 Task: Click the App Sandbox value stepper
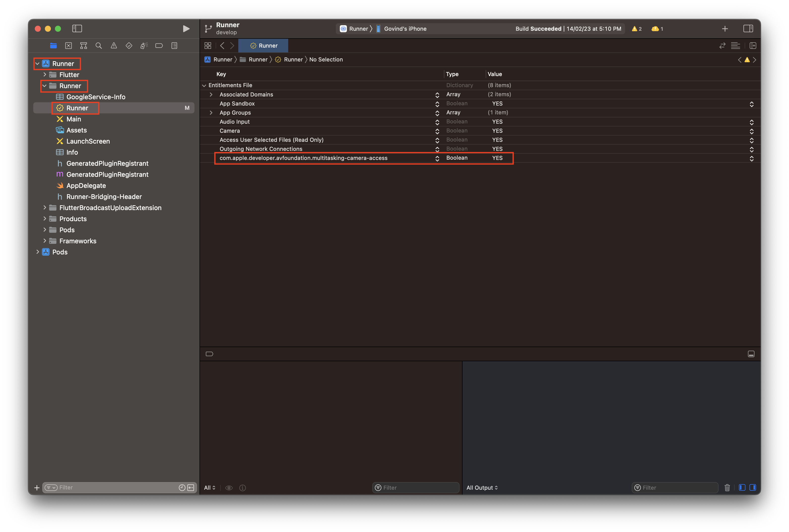751,104
